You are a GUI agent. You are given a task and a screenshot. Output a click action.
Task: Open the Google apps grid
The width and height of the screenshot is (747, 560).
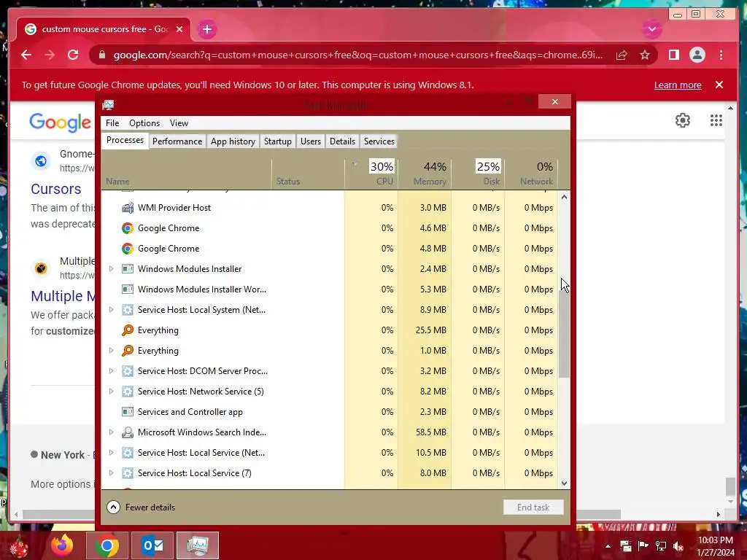[716, 120]
